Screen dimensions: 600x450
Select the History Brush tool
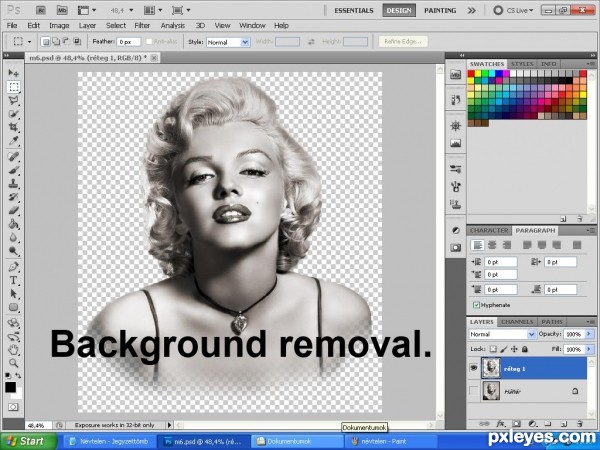pos(13,197)
